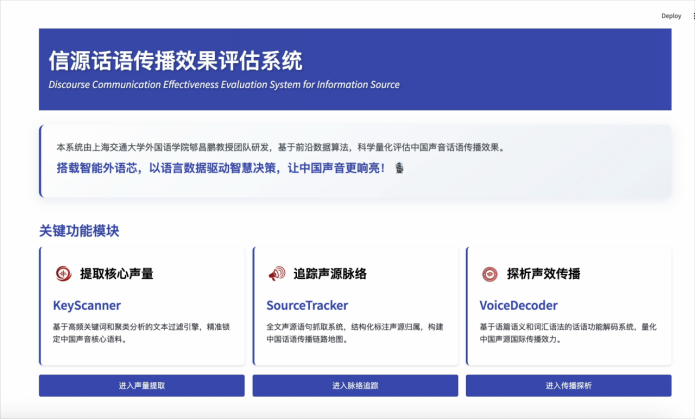Click the 信源话语传播效果评估系统 main title

175,60
